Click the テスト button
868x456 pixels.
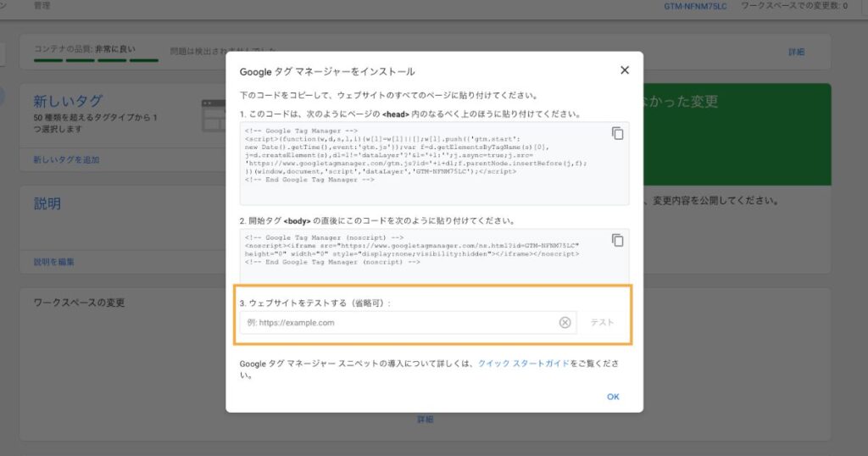tap(603, 323)
